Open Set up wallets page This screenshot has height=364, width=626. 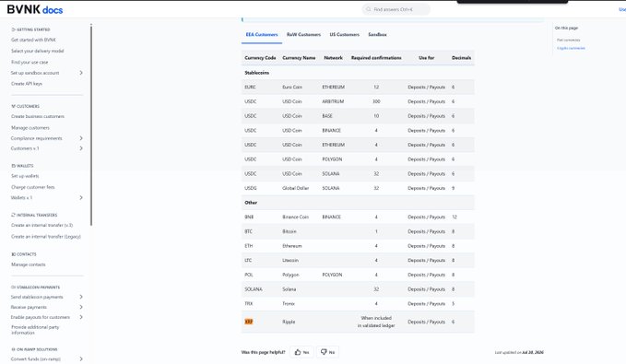click(25, 176)
